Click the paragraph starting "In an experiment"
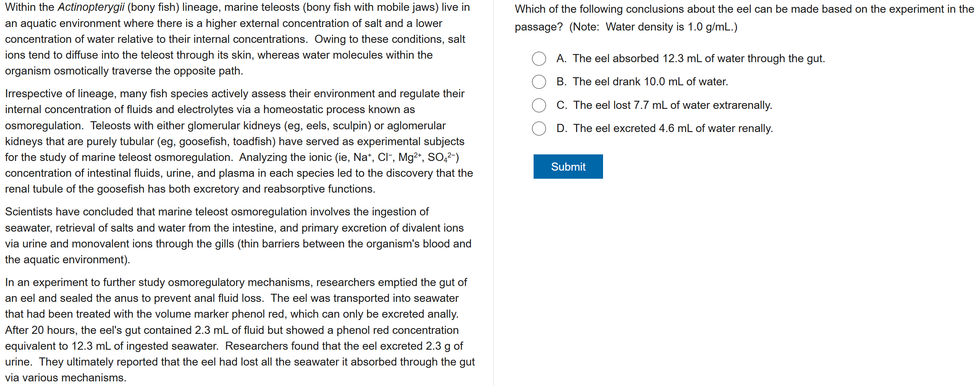The height and width of the screenshot is (386, 980). click(237, 330)
